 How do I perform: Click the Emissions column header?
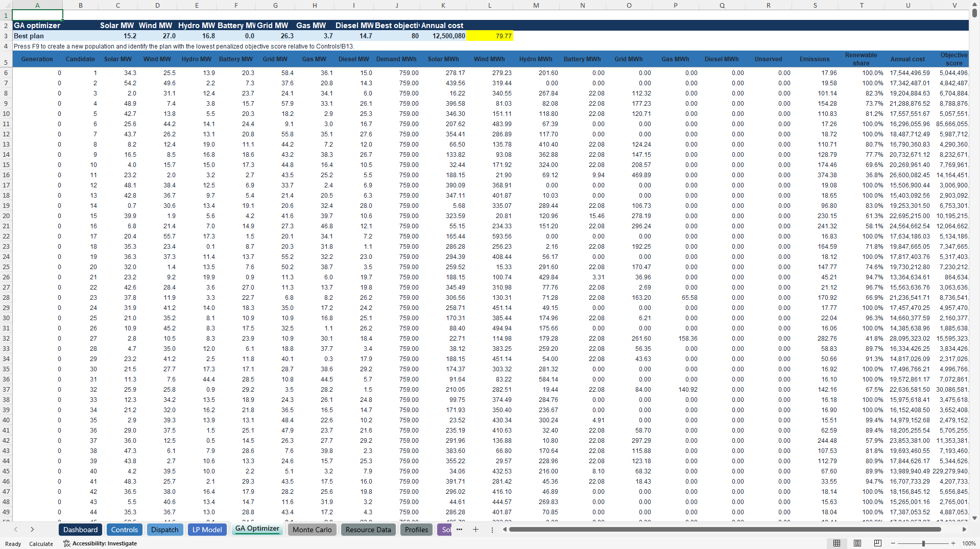815,59
